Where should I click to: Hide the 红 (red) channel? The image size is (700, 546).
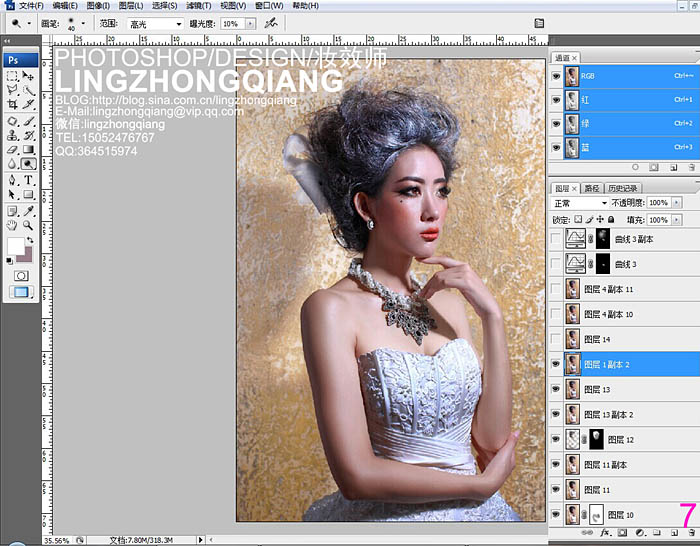pyautogui.click(x=556, y=100)
